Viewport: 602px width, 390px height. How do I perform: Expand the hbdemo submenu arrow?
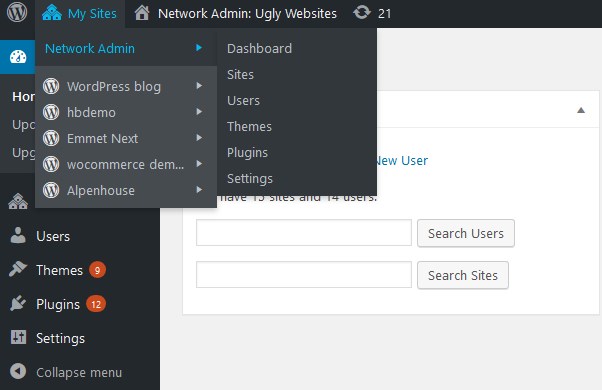coord(199,112)
